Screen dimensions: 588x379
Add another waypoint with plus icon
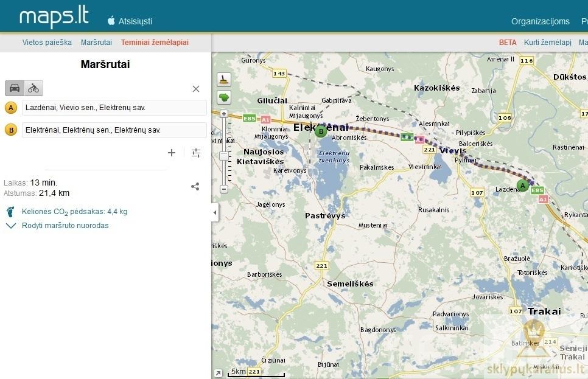pos(172,153)
